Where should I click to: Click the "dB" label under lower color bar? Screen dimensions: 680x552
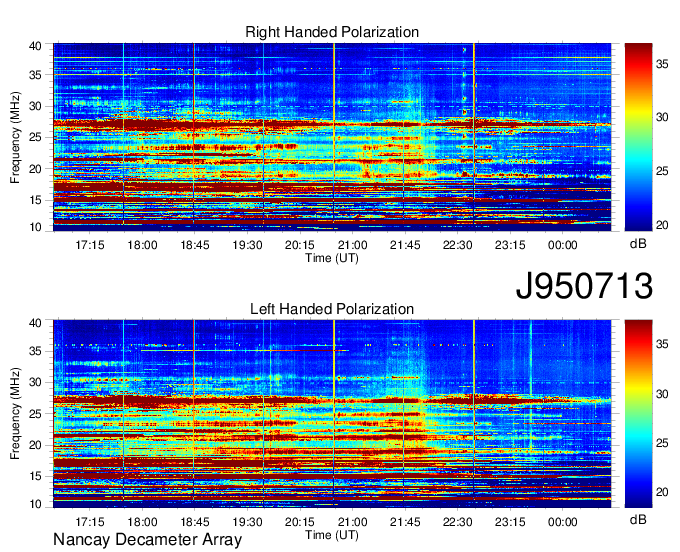point(638,519)
